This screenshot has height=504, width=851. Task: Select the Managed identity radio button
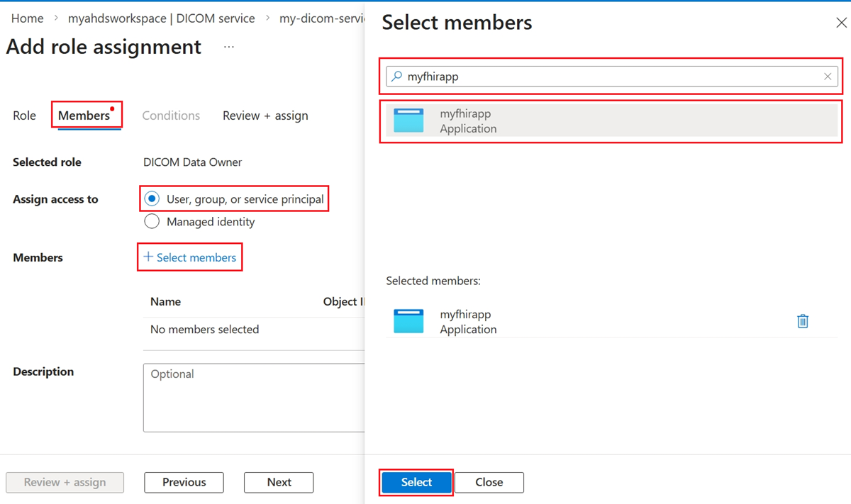click(152, 222)
